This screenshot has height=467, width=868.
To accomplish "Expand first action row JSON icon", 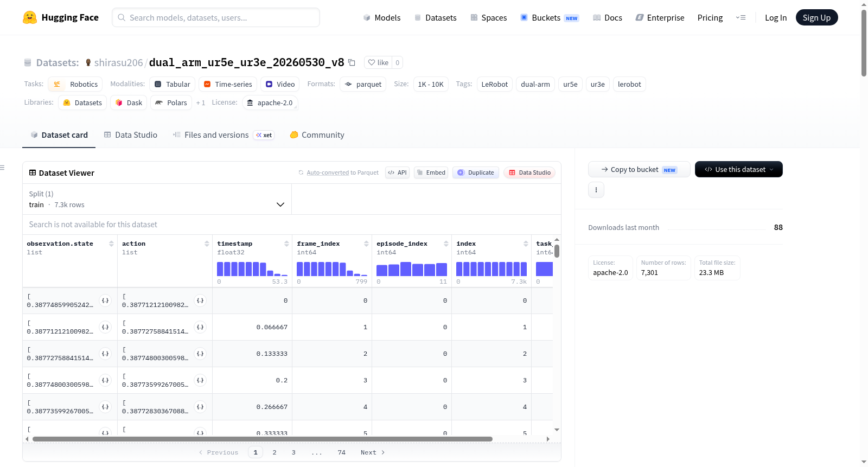I will (x=200, y=300).
